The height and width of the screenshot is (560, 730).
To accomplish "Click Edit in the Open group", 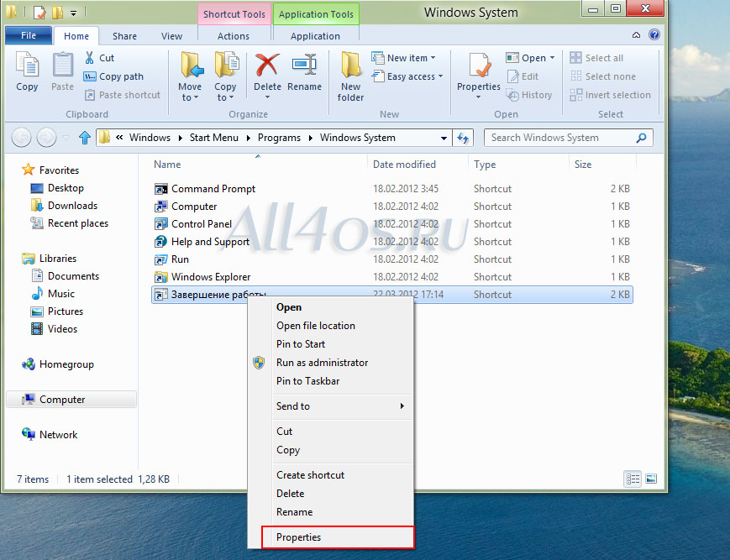I will coord(523,76).
